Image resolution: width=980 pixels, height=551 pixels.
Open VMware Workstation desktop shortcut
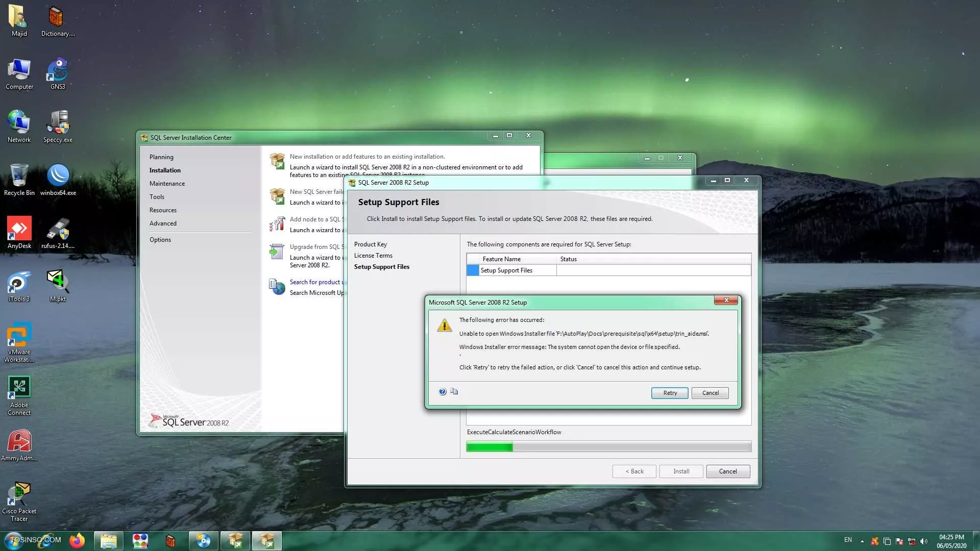point(19,343)
